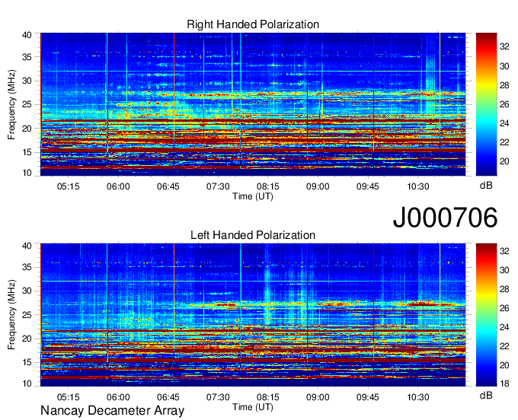
Task: Click 07:30 time tick on bottom plot
Action: [x=218, y=397]
